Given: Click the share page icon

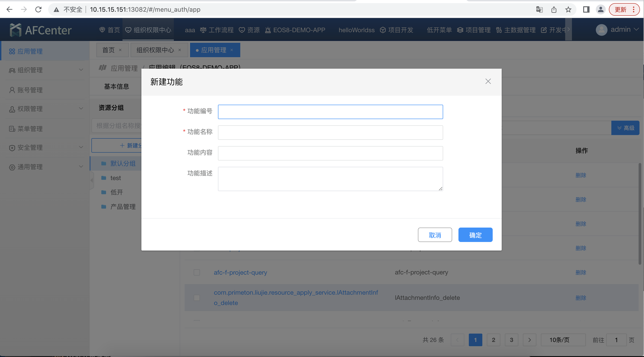Looking at the screenshot, I should 554,9.
